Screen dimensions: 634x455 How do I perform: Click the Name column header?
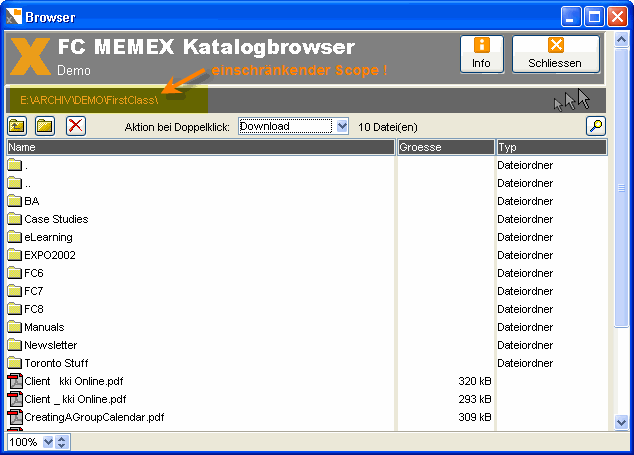click(x=201, y=147)
